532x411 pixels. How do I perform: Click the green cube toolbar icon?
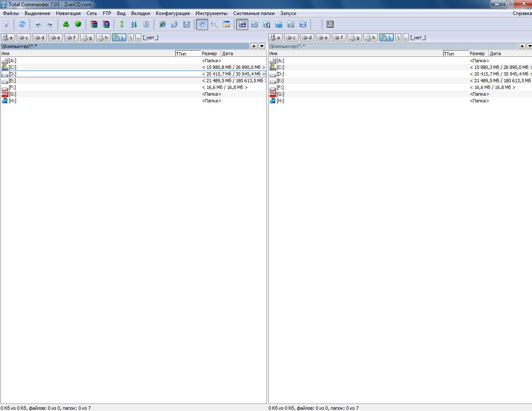78,24
